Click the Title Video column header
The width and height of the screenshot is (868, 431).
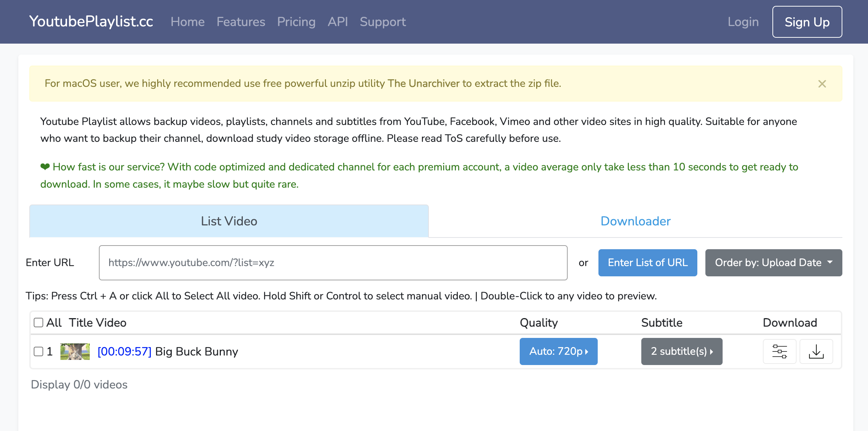[97, 323]
